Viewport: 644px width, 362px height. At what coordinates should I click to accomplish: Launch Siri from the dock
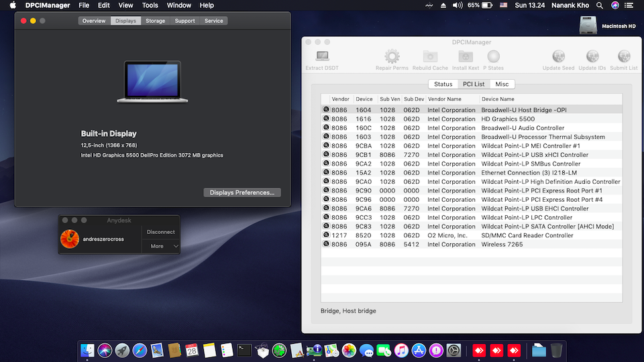pyautogui.click(x=105, y=351)
